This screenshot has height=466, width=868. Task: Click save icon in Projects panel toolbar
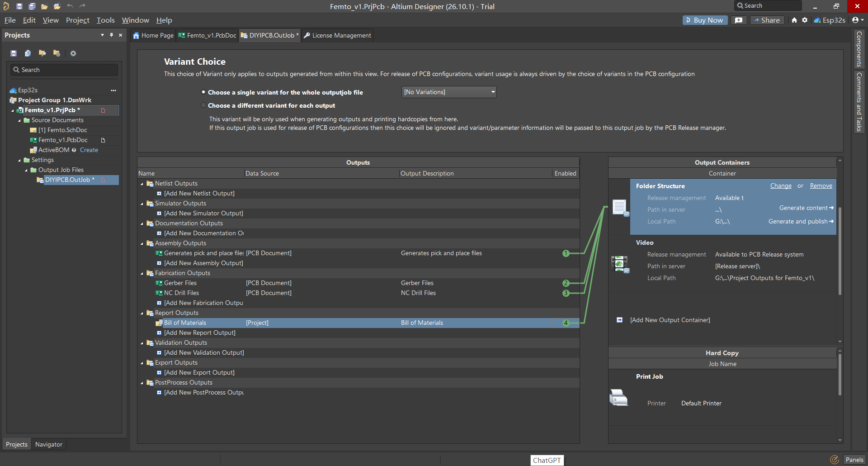14,53
